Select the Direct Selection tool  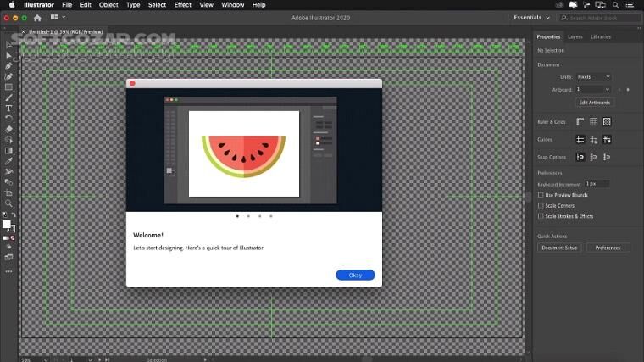pyautogui.click(x=8, y=55)
